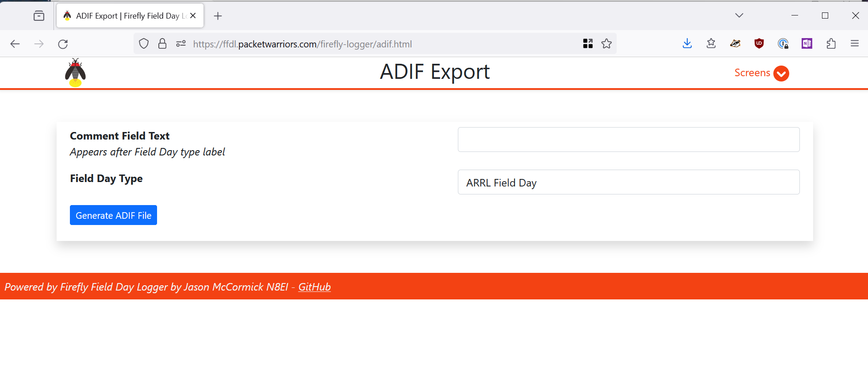
Task: Open the Firefox application menu
Action: coord(855,43)
